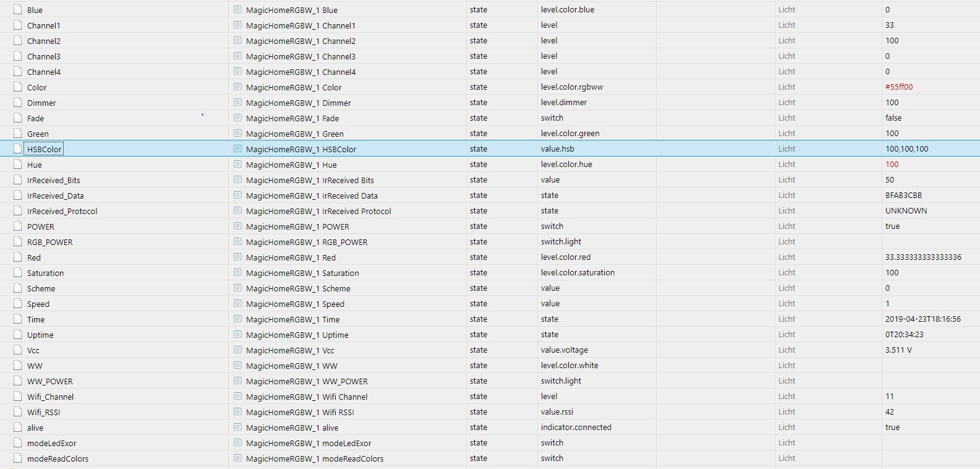This screenshot has height=469, width=980.
Task: Click the file icon beside Dimmer
Action: (x=18, y=103)
